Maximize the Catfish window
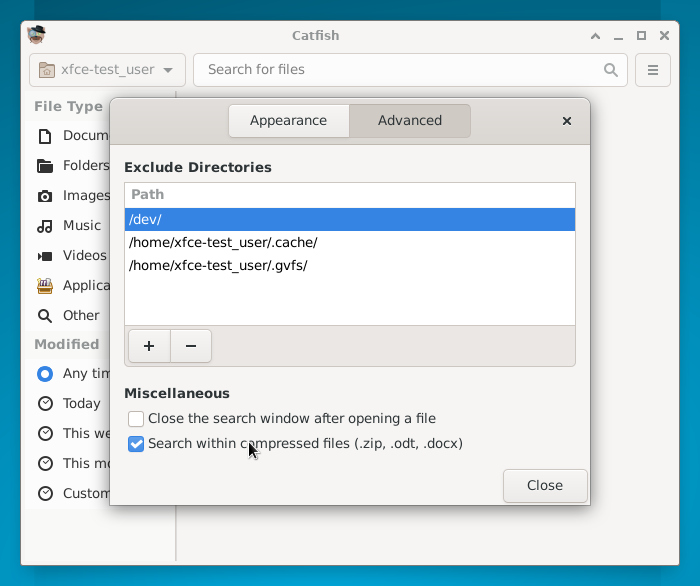 pyautogui.click(x=641, y=36)
